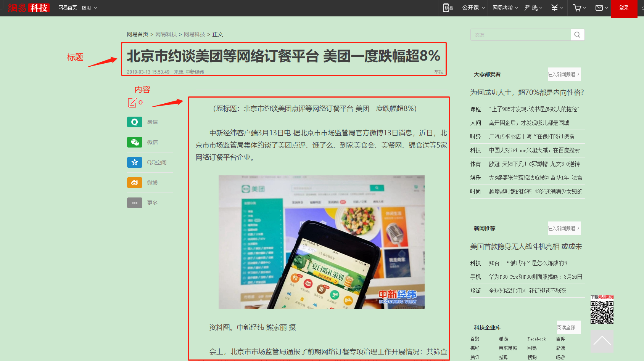
Task: Open the 时尚 category label
Action: tap(475, 191)
